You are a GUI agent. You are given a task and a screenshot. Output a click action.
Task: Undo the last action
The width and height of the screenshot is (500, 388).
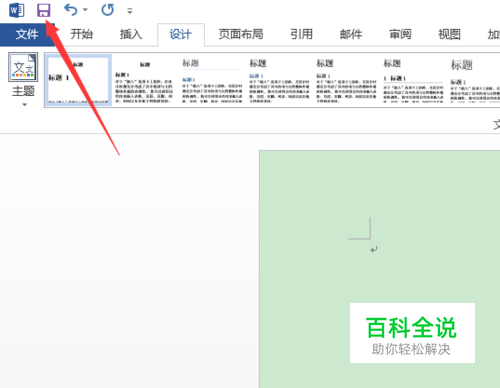(71, 10)
